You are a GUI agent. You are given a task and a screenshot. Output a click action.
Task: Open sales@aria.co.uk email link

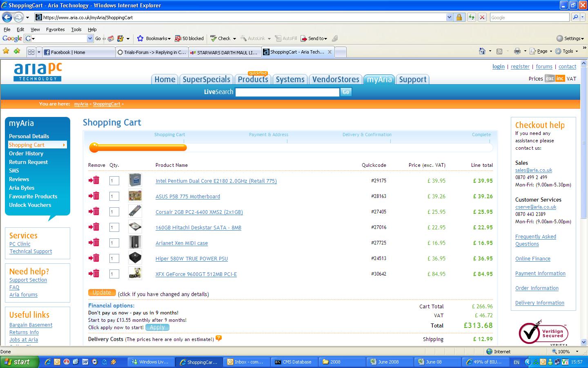[533, 170]
